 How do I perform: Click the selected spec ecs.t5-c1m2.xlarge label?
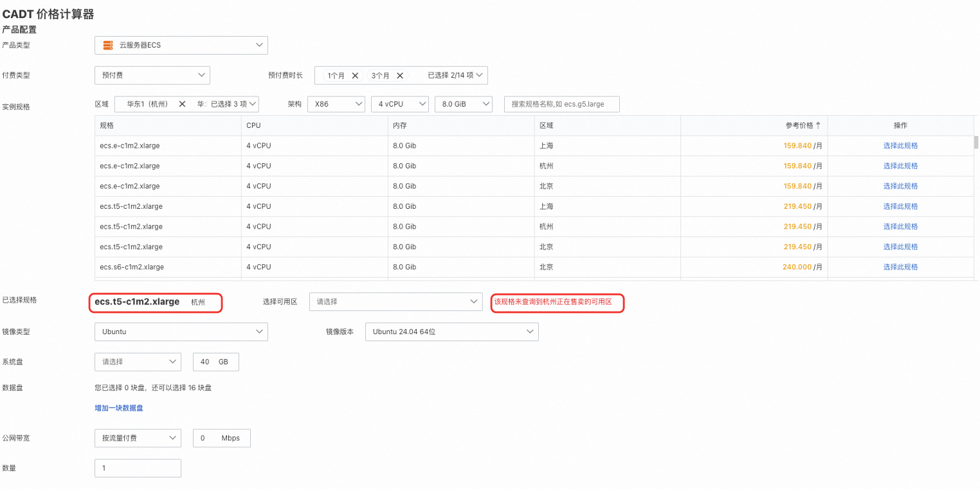click(x=137, y=301)
